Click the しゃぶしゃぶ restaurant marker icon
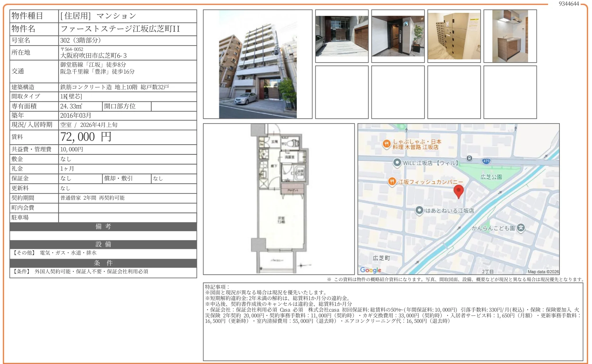This screenshot has height=364, width=592. coord(387,144)
